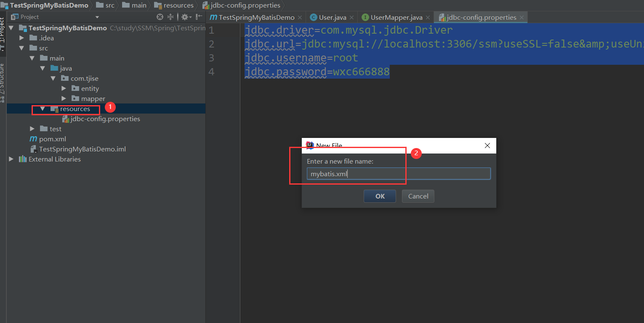
Task: Click the TestSpringMyBatisDemo.iml file icon
Action: [34, 149]
